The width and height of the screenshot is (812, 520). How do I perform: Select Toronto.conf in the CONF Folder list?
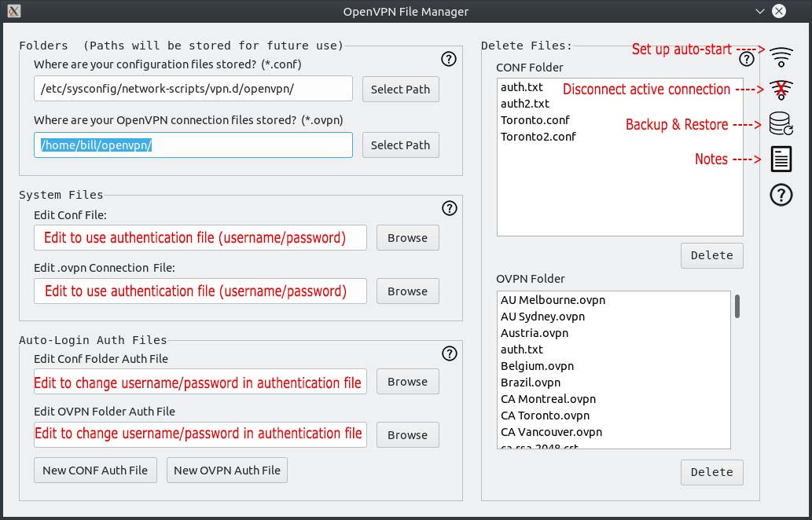point(620,120)
